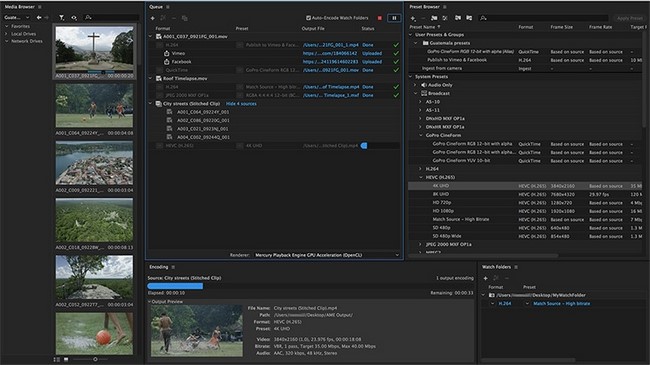
Task: Open the Media Browser panel menu
Action: pos(40,7)
